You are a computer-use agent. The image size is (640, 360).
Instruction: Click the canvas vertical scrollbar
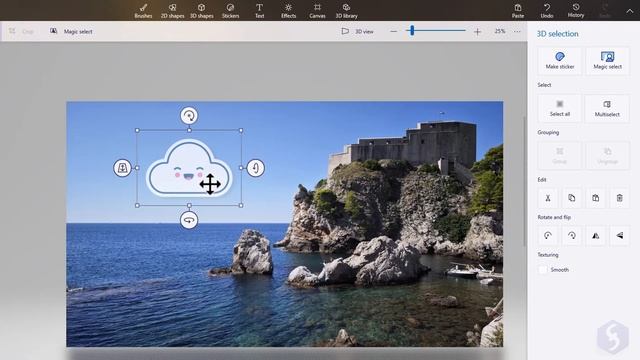coord(525,182)
